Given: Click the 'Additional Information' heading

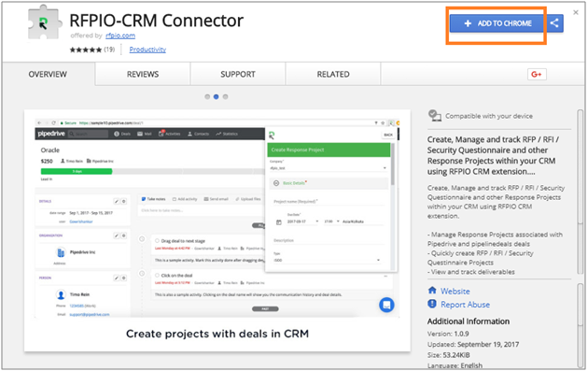Looking at the screenshot, I should 469,321.
